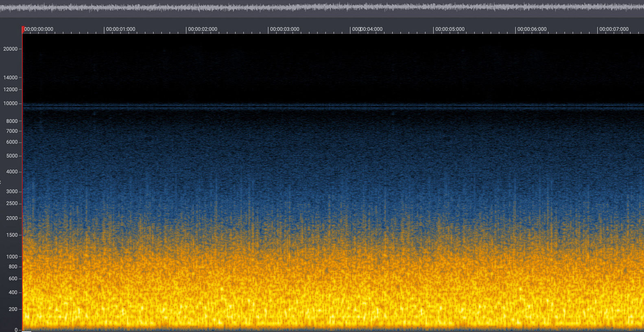
Task: Click the 1000 Hz label on the frequency scale
Action: click(x=12, y=257)
